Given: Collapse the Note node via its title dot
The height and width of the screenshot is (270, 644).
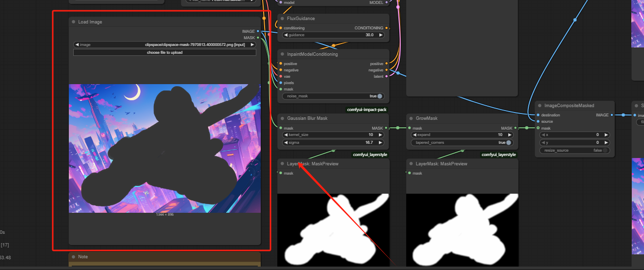Looking at the screenshot, I should tap(74, 257).
